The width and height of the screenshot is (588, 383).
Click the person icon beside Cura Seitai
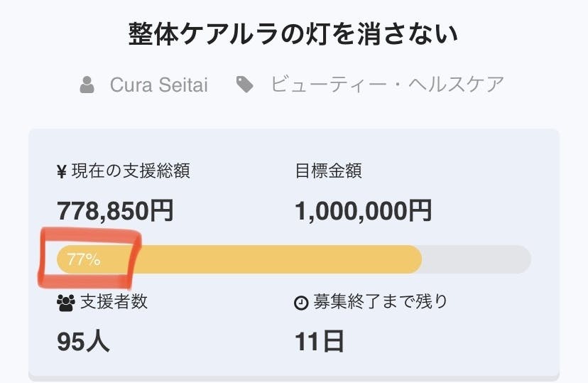click(87, 85)
